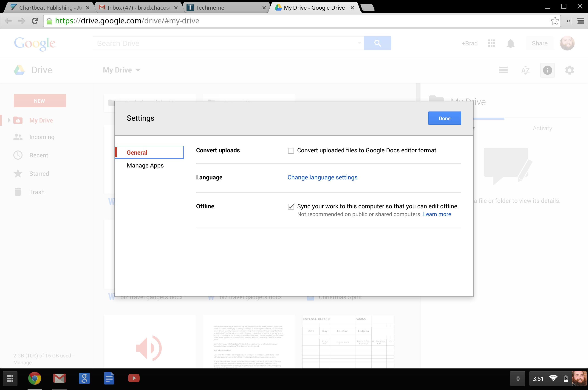Open the audio file thumbnail
The image size is (588, 390).
tap(150, 342)
